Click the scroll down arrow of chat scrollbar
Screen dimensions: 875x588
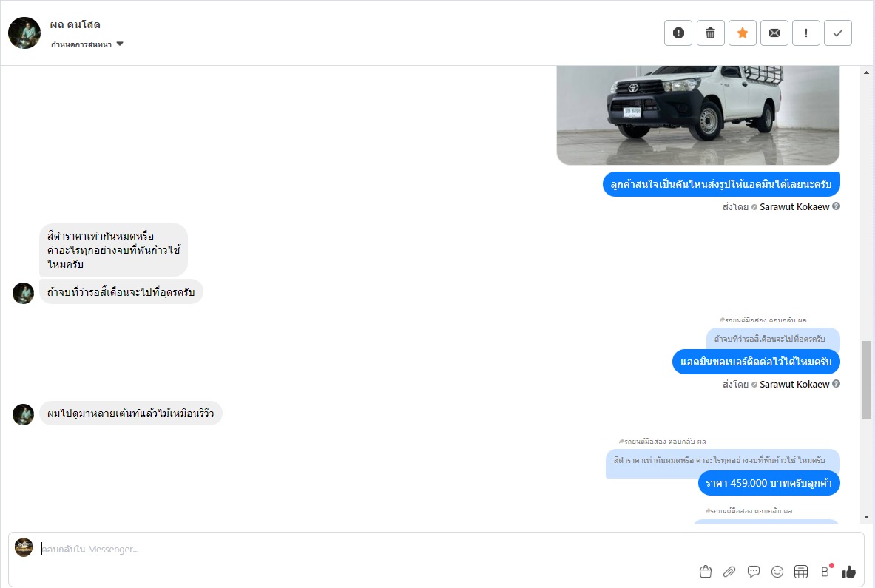tap(867, 517)
